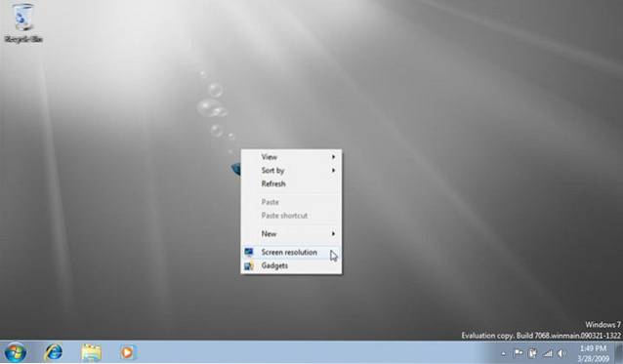
Task: Click the greyed-out Paste shortcut entry
Action: coord(291,216)
